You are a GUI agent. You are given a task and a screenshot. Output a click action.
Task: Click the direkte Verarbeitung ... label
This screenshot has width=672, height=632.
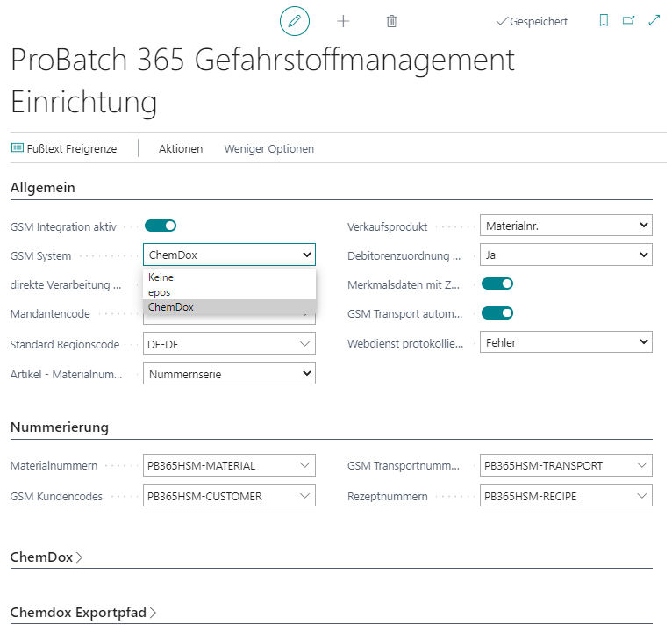[x=66, y=284]
